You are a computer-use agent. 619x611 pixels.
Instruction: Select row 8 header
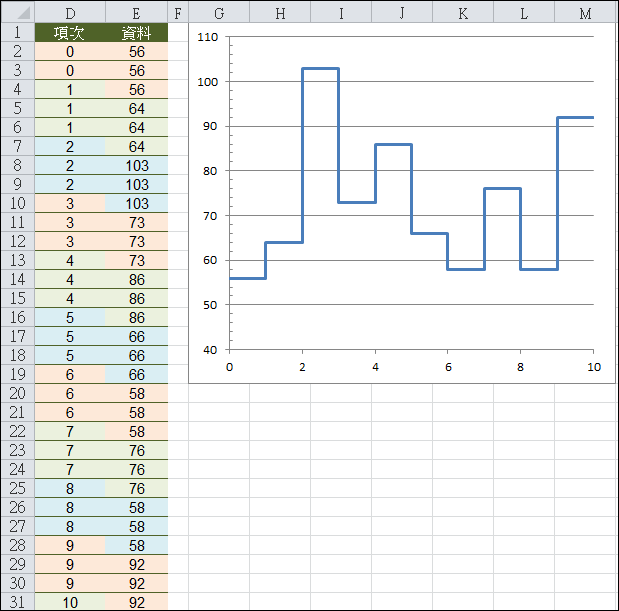pos(18,165)
